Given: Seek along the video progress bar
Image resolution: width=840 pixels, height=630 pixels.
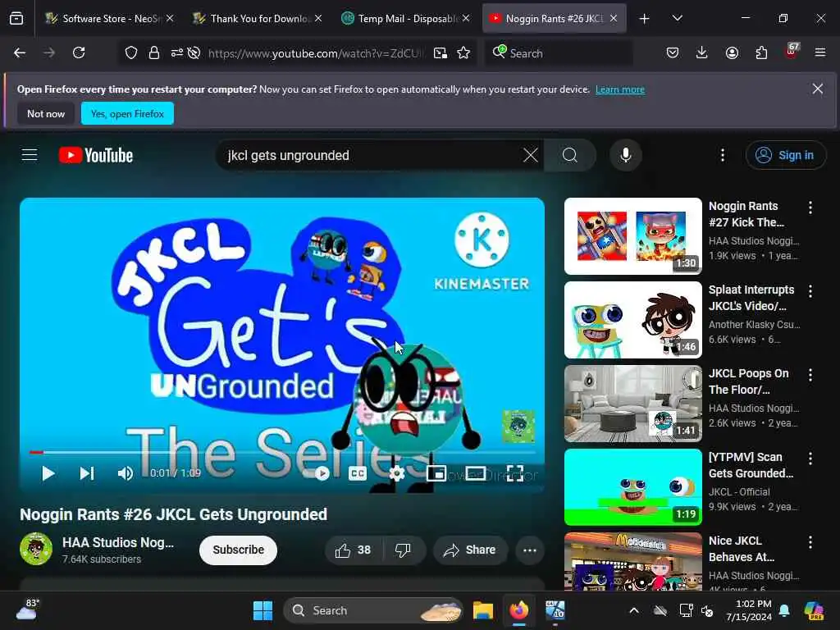Looking at the screenshot, I should 282,452.
